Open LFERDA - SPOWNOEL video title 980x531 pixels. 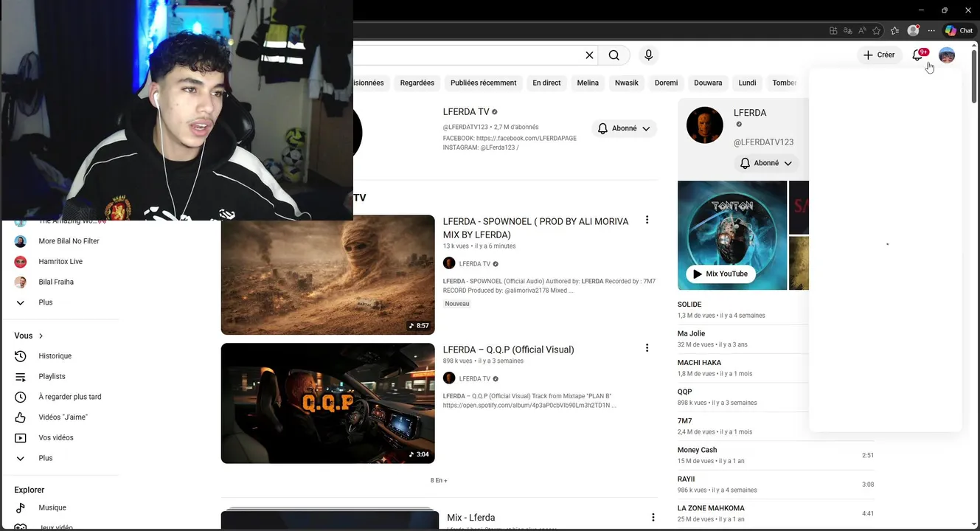pos(536,228)
